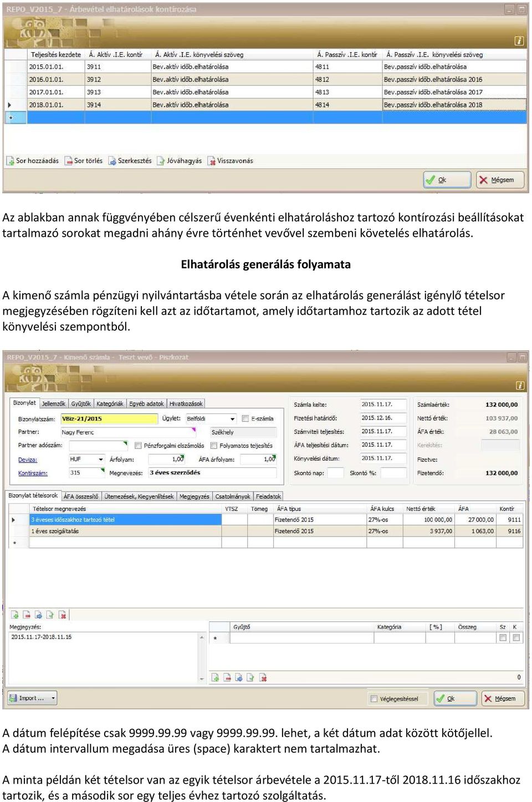Click Szerkesztés in the kontírozása window
532x802 pixels.
point(130,161)
